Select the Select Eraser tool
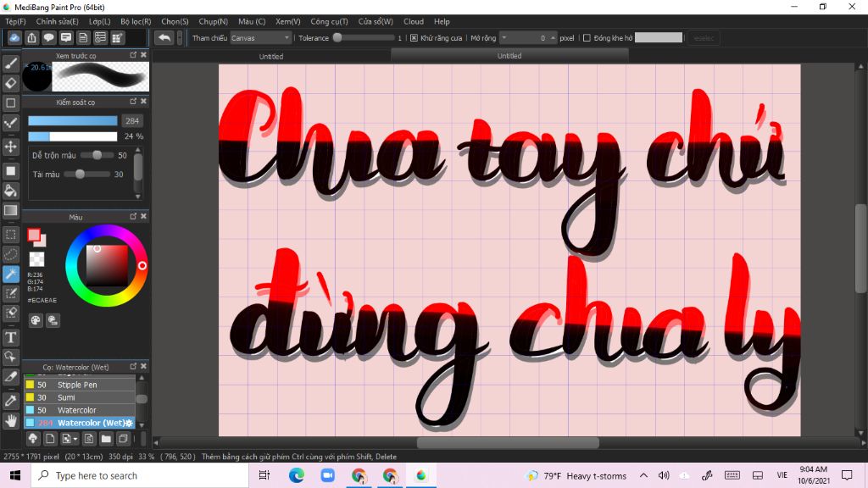 (10, 313)
